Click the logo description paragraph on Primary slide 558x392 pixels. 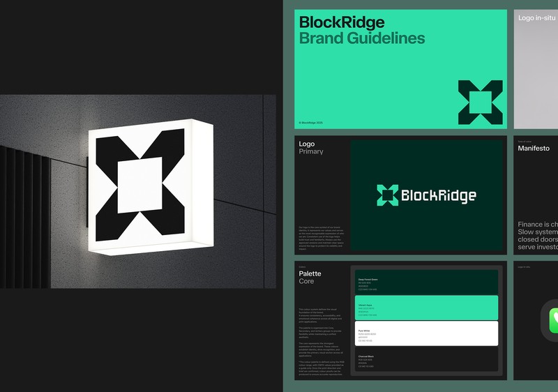click(x=321, y=238)
